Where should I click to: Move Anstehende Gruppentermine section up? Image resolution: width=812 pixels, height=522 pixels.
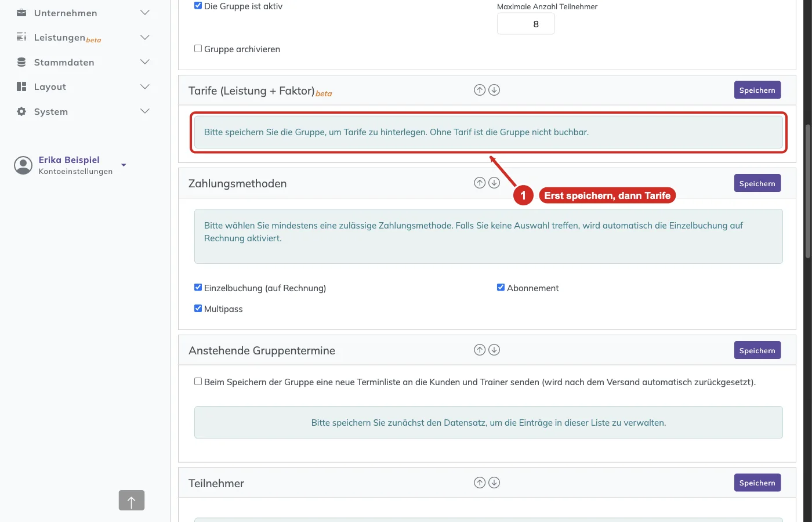click(x=480, y=350)
